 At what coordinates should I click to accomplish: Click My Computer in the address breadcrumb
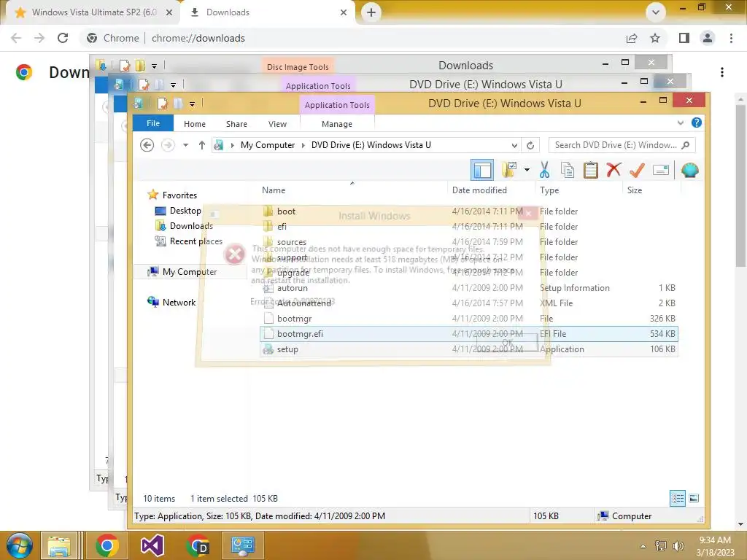point(267,145)
